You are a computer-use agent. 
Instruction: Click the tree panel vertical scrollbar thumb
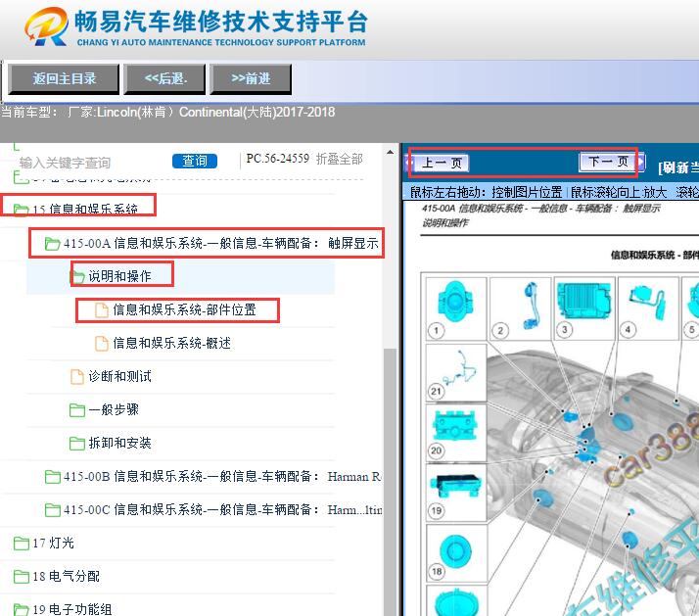pos(390,482)
